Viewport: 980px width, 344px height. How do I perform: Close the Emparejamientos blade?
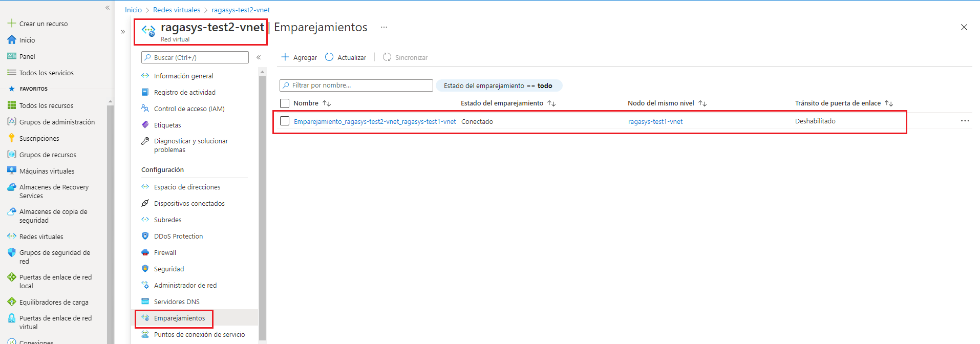(964, 27)
